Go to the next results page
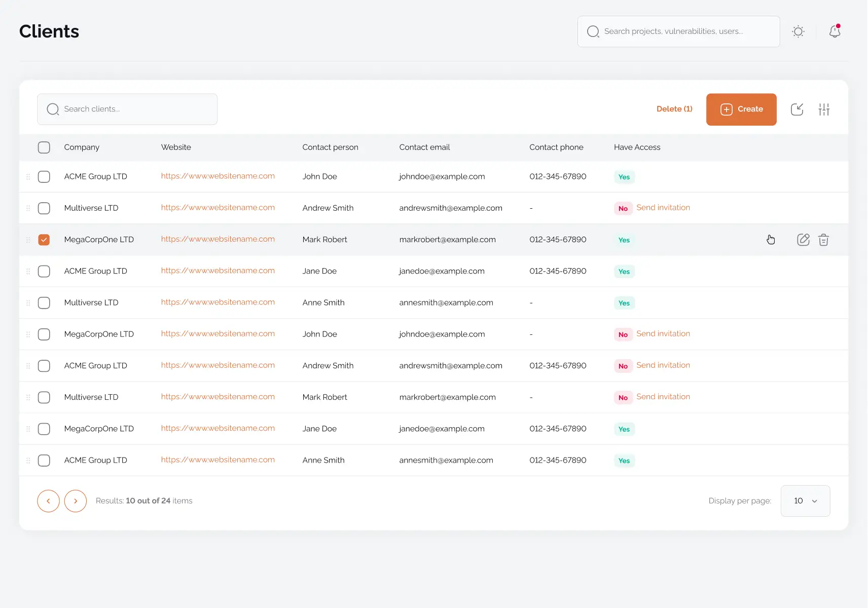This screenshot has height=608, width=868. 76,501
